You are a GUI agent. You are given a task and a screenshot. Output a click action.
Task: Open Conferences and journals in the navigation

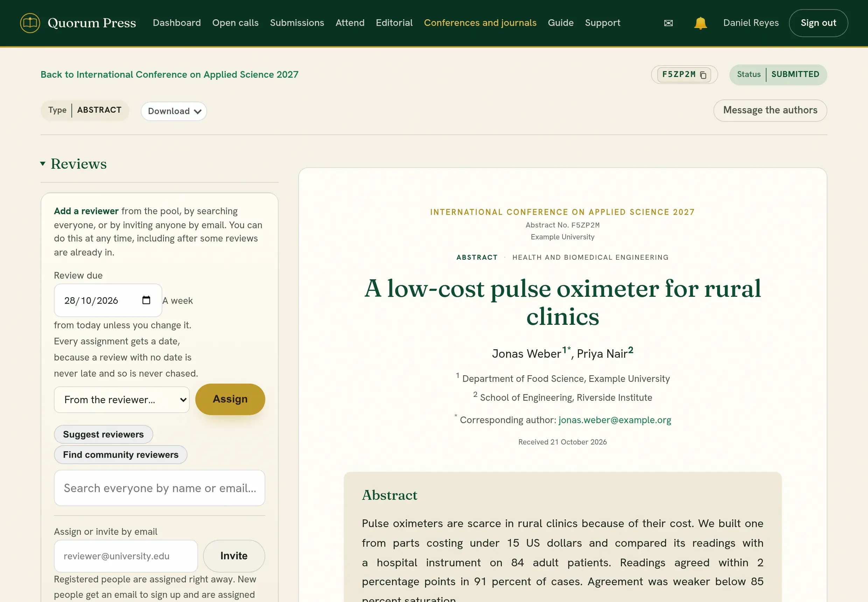[480, 23]
